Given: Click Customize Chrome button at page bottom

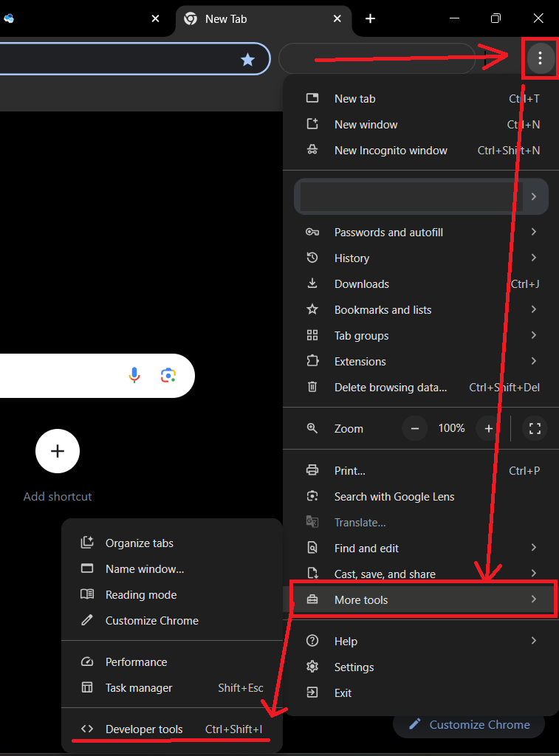Looking at the screenshot, I should (469, 725).
